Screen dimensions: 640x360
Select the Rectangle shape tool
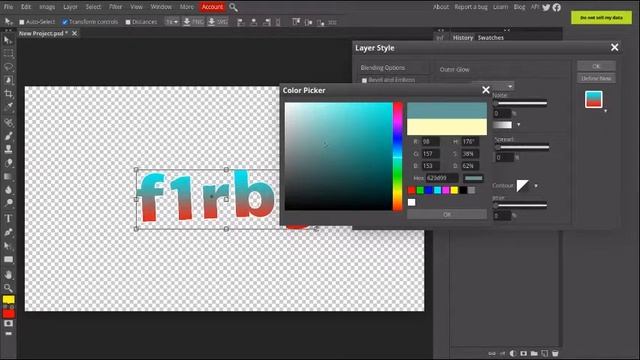point(8,260)
